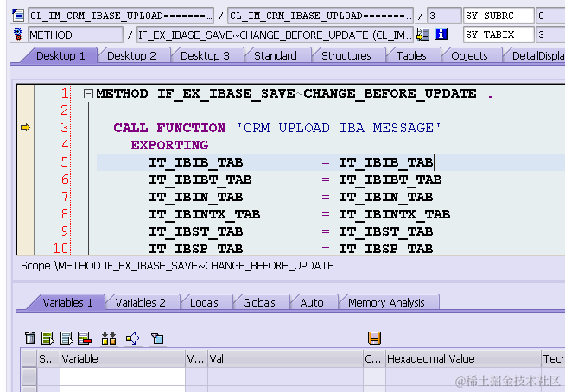Image resolution: width=565 pixels, height=392 pixels.
Task: Click the S... column header
Action: tap(48, 359)
